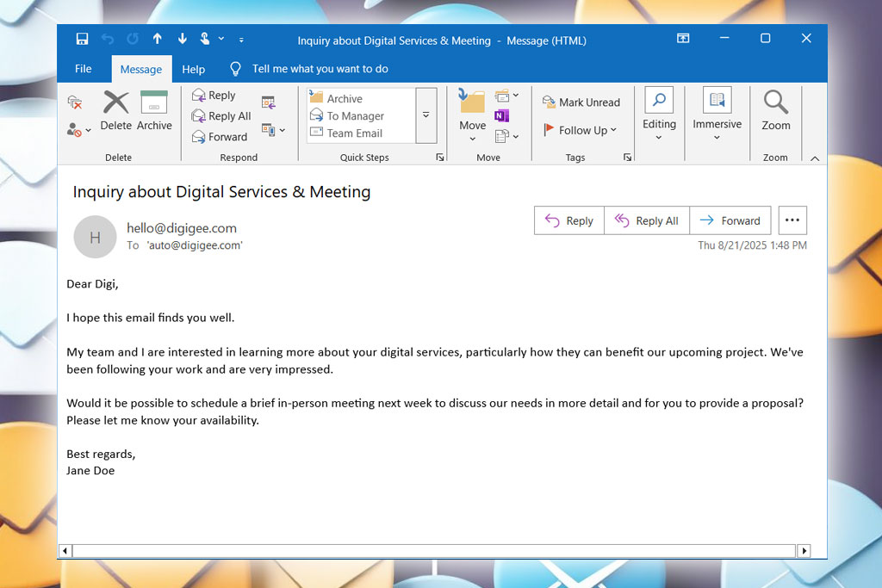
Task: Open the File menu
Action: coord(83,69)
